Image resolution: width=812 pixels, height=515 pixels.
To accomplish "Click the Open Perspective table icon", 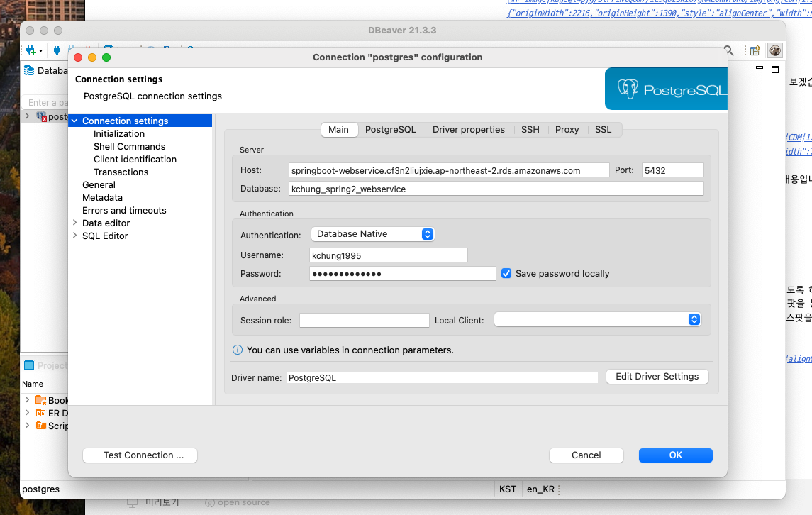I will 755,50.
